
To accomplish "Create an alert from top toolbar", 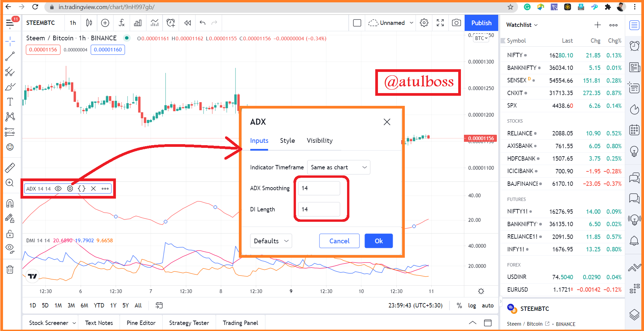I will (171, 23).
